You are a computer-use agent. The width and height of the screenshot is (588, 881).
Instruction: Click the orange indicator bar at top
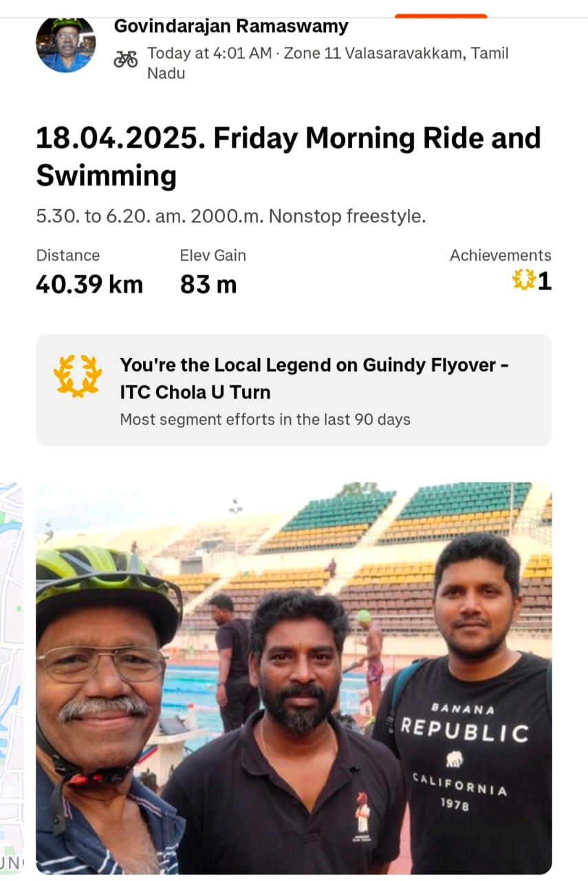click(x=441, y=16)
